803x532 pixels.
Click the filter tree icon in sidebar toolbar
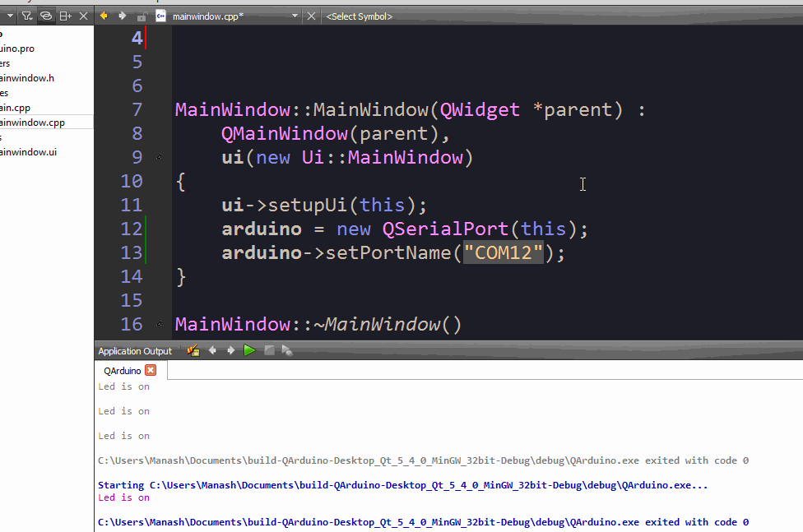pyautogui.click(x=27, y=16)
